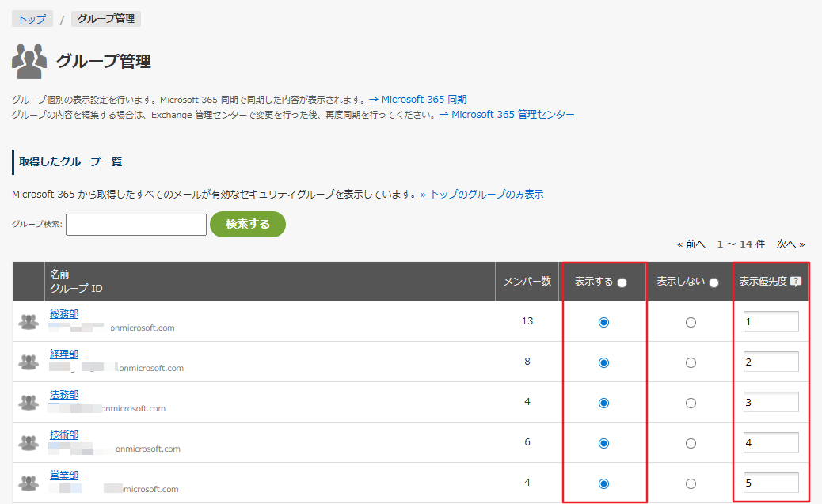Click the 技術部 priority field showing 4
822x504 pixels.
(771, 443)
